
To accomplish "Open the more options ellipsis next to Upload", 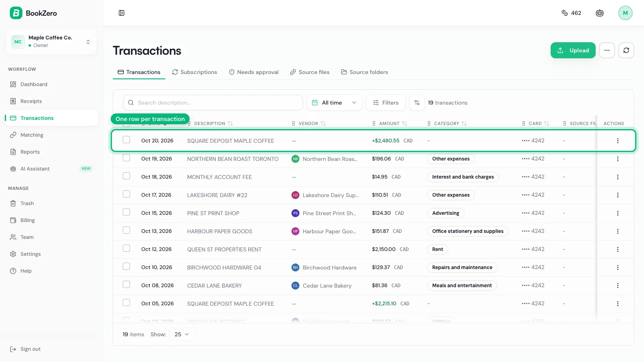I will (x=607, y=50).
